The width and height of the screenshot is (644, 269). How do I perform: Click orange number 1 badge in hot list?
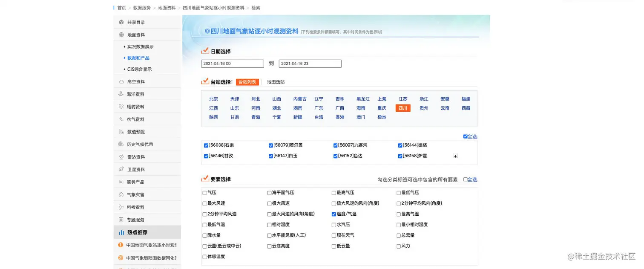click(x=121, y=245)
